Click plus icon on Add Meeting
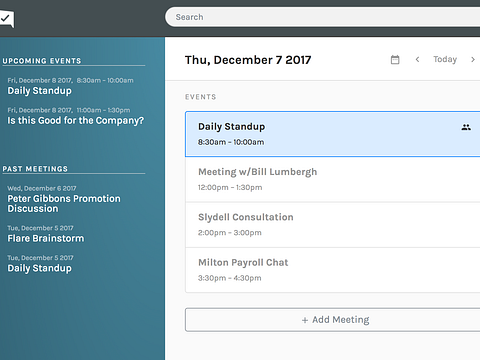The width and height of the screenshot is (480, 360). click(x=305, y=320)
